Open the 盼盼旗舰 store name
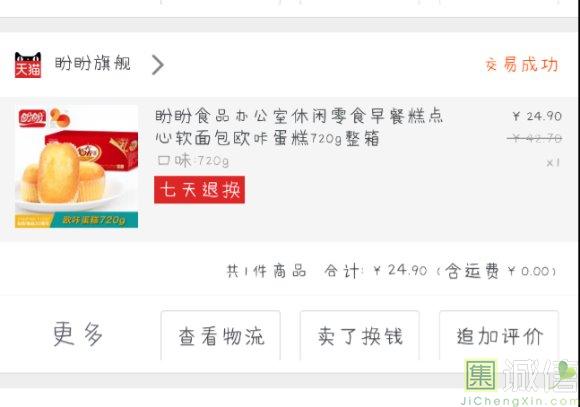Screen dimensions: 580x407 (x=93, y=64)
